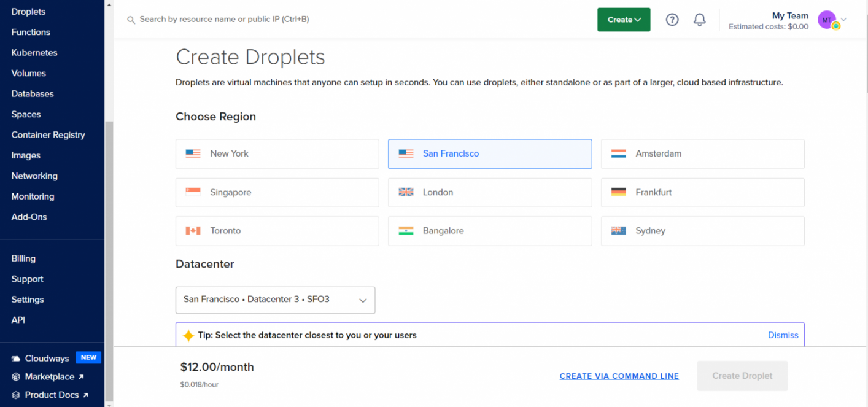Open Support in the sidebar
The width and height of the screenshot is (868, 407).
[x=27, y=279]
